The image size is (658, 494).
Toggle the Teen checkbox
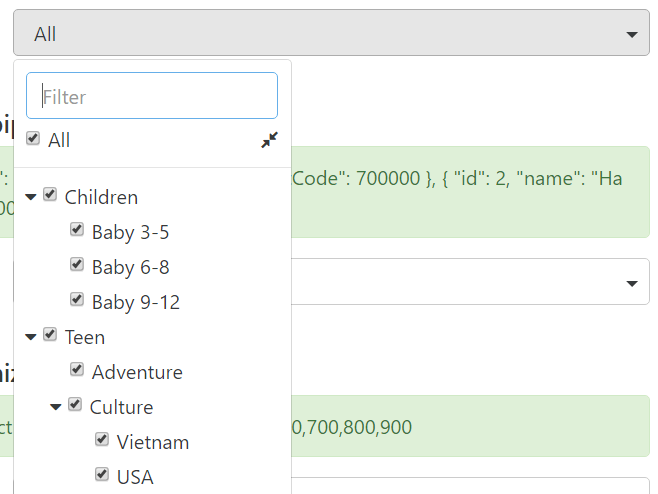50,336
